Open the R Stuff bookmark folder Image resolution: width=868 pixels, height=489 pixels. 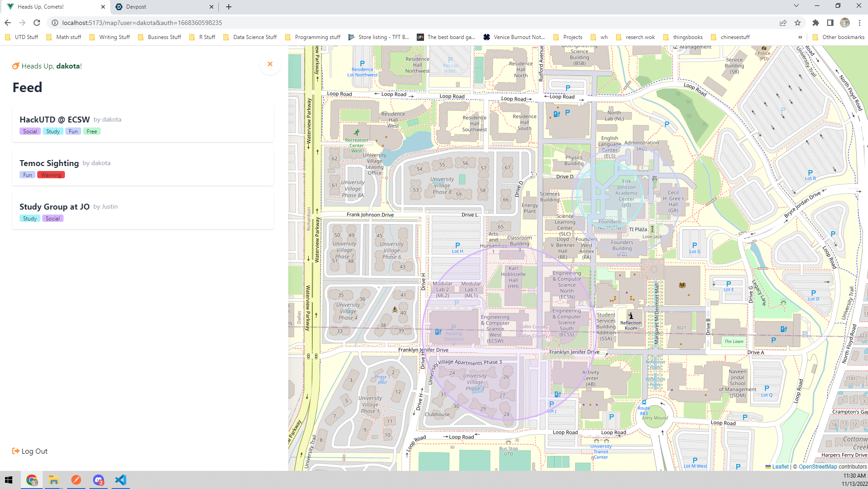[202, 37]
